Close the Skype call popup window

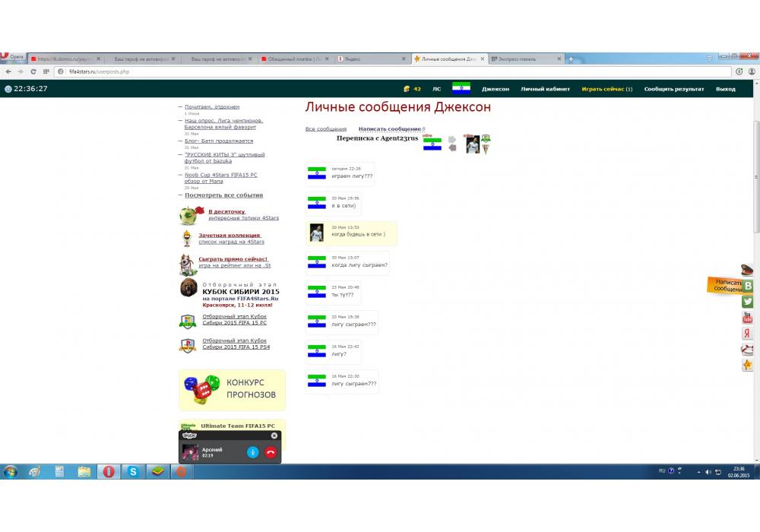point(274,435)
